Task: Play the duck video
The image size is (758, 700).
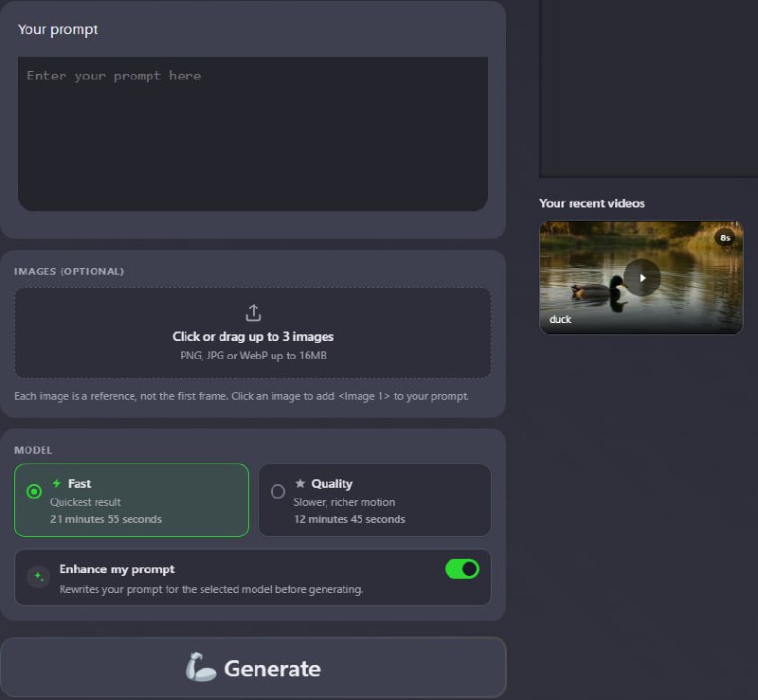Action: 642,278
